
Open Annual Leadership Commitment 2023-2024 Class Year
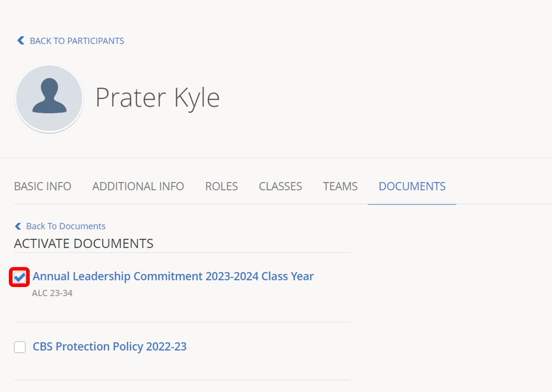click(x=173, y=276)
